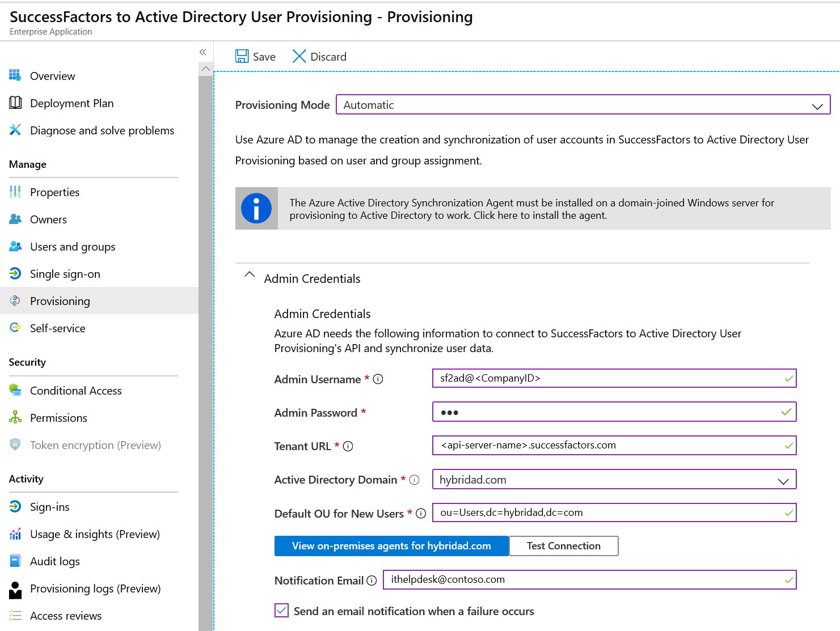This screenshot has height=631, width=840.
Task: Open Owners under Manage
Action: (48, 219)
